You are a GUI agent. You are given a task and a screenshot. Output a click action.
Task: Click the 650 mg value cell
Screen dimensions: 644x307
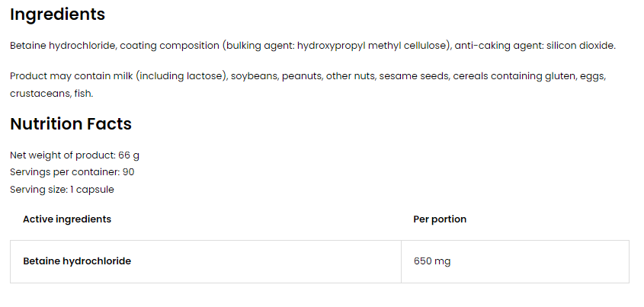click(x=515, y=261)
